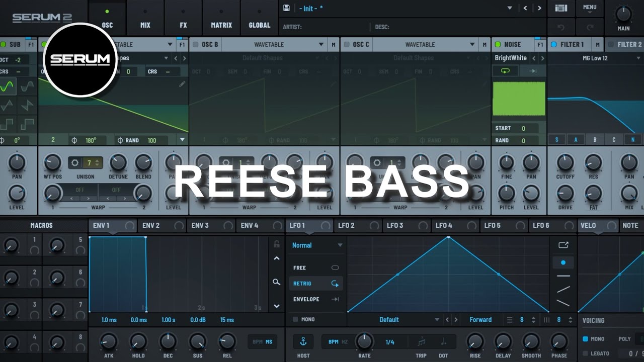Open OSC B wavetable type dropdown

(321, 44)
